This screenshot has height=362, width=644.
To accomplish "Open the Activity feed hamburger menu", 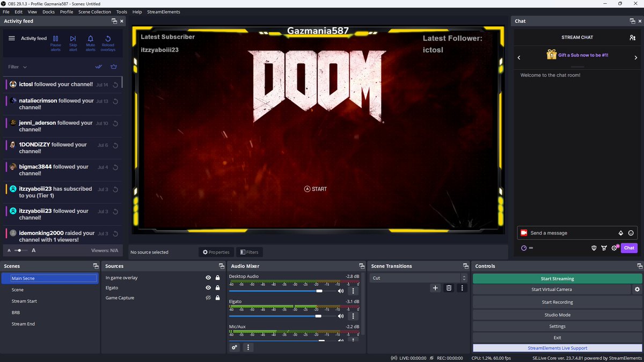I will click(12, 39).
